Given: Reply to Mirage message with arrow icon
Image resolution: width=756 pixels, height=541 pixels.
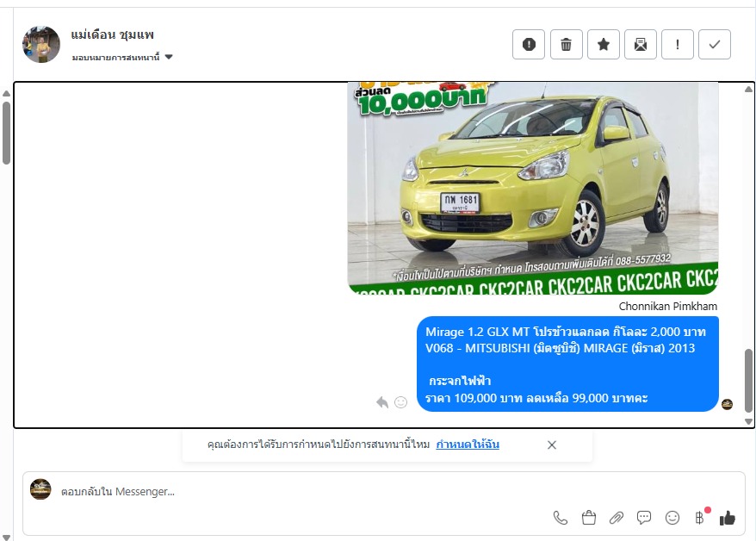Looking at the screenshot, I should click(382, 401).
